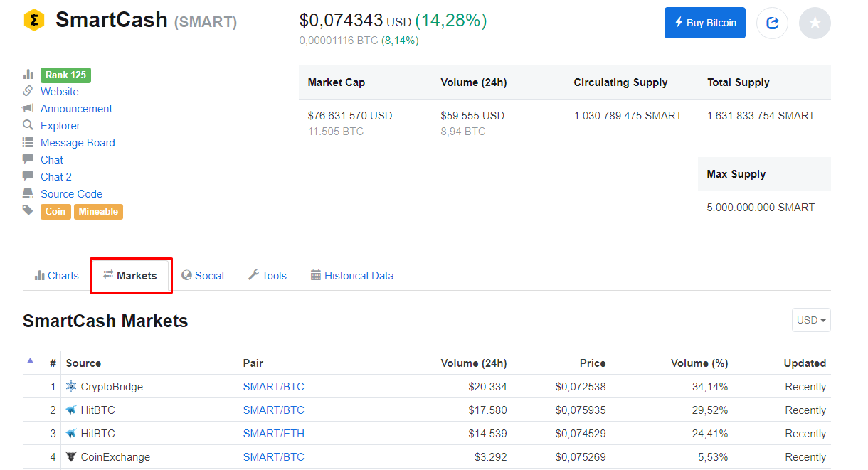
Task: Open the Announcement link
Action: [x=76, y=109]
